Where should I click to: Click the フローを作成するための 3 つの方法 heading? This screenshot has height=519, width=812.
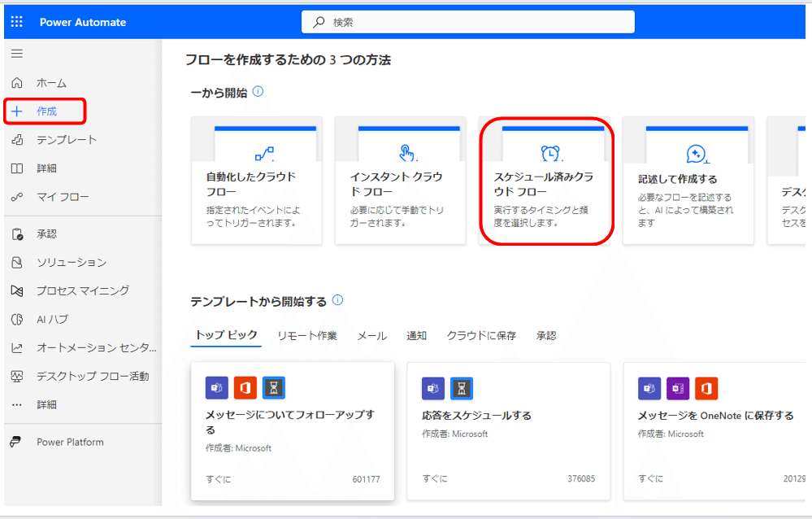[x=288, y=60]
